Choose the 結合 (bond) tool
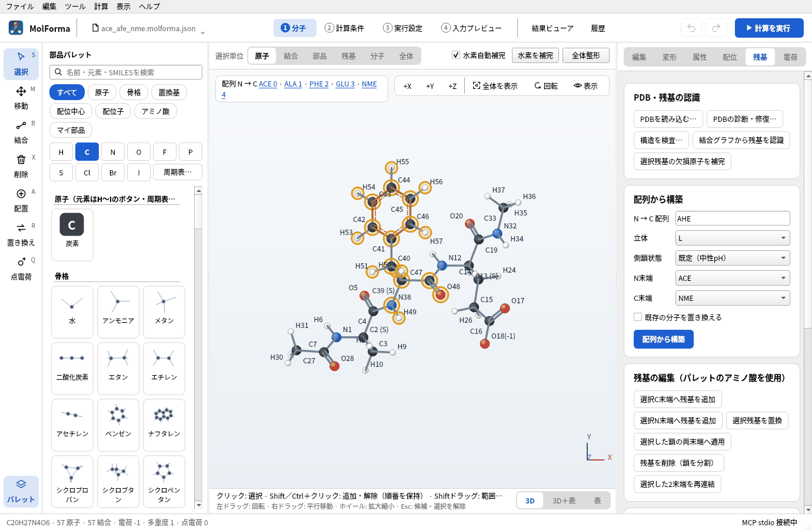812x530 pixels. pos(21,132)
